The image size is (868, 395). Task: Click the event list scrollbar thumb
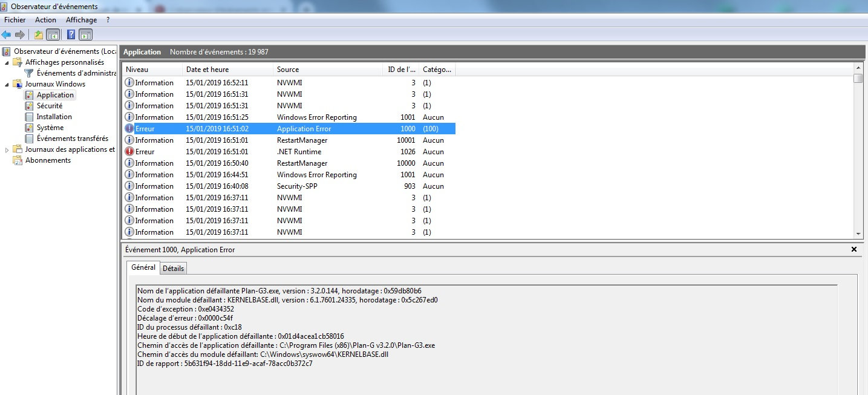click(858, 78)
